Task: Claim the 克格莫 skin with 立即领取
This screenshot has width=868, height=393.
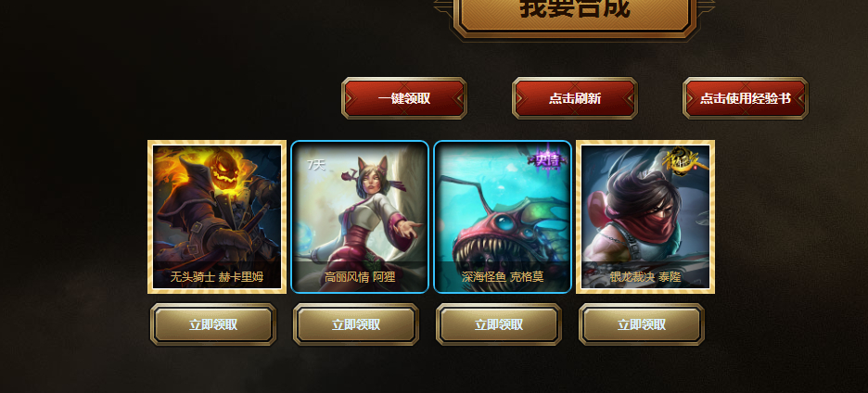Action: click(x=499, y=324)
